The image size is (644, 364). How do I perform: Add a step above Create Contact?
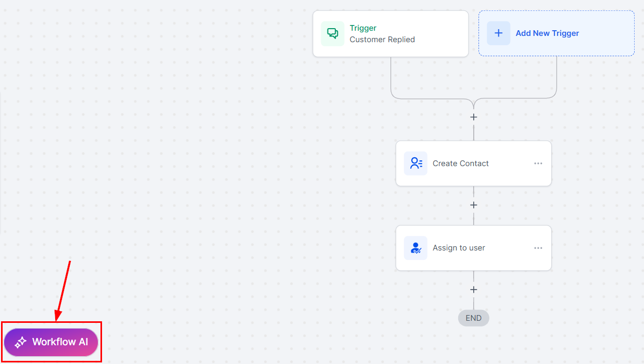click(473, 117)
